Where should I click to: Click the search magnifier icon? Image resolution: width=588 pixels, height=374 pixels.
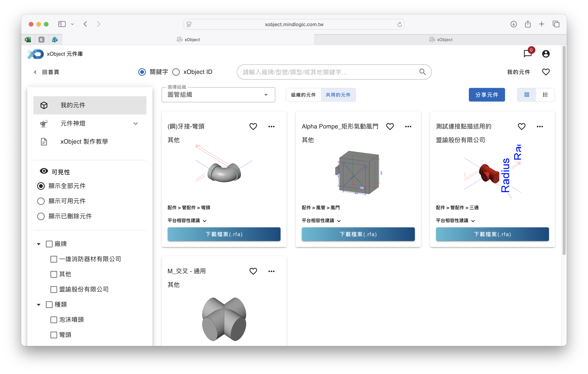coord(422,72)
